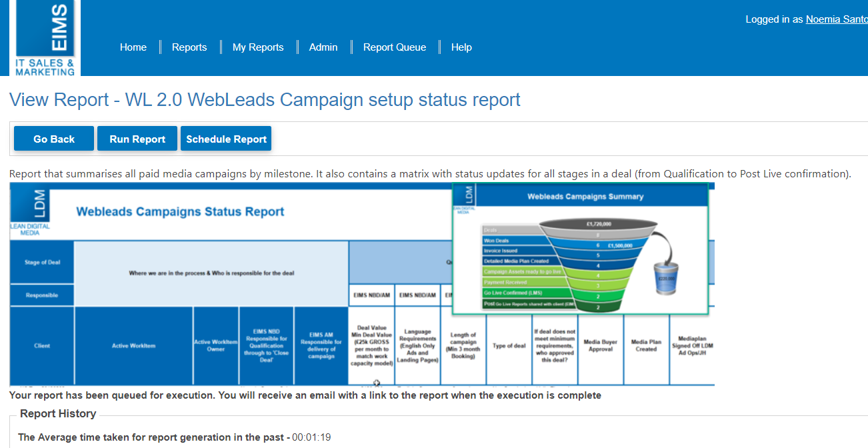Open the Admin menu
Image resolution: width=868 pixels, height=448 pixels.
[x=323, y=47]
